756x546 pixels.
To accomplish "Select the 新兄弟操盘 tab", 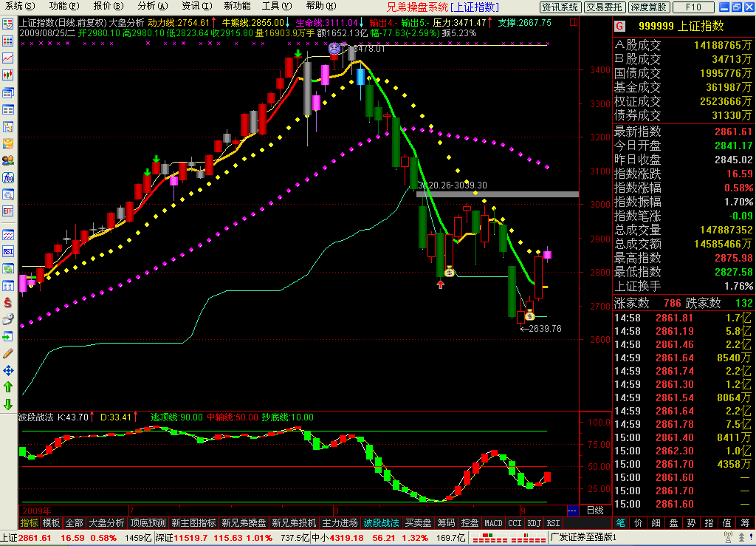I will (x=244, y=523).
